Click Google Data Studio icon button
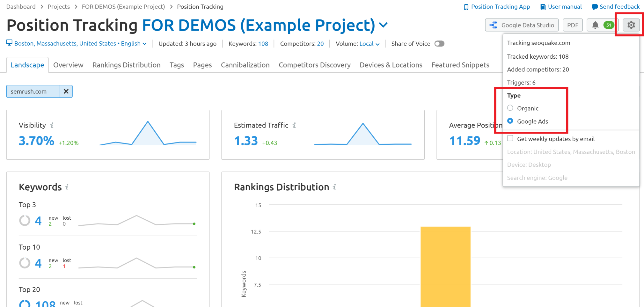 522,25
